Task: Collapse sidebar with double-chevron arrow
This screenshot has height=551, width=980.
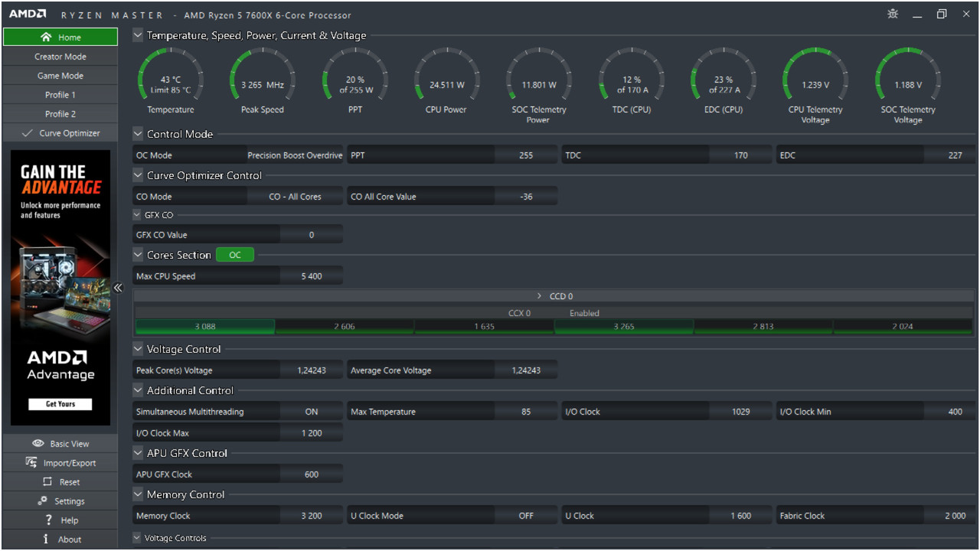Action: (x=118, y=288)
